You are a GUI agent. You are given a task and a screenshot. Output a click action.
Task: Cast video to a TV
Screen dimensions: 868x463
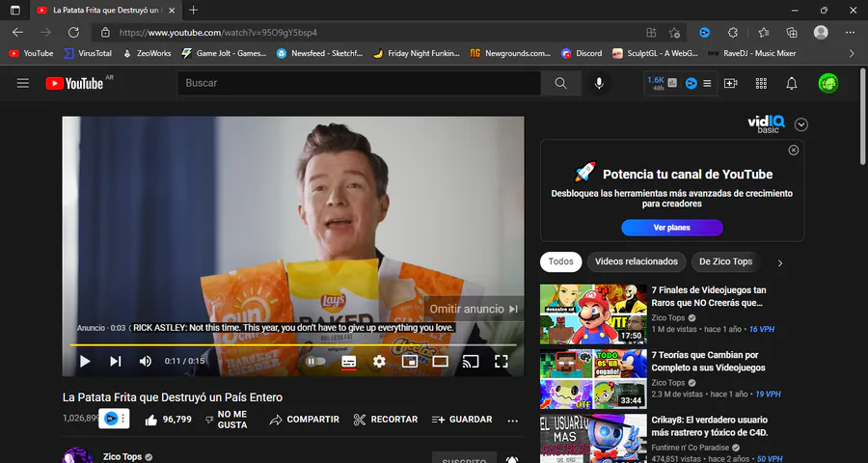click(471, 361)
